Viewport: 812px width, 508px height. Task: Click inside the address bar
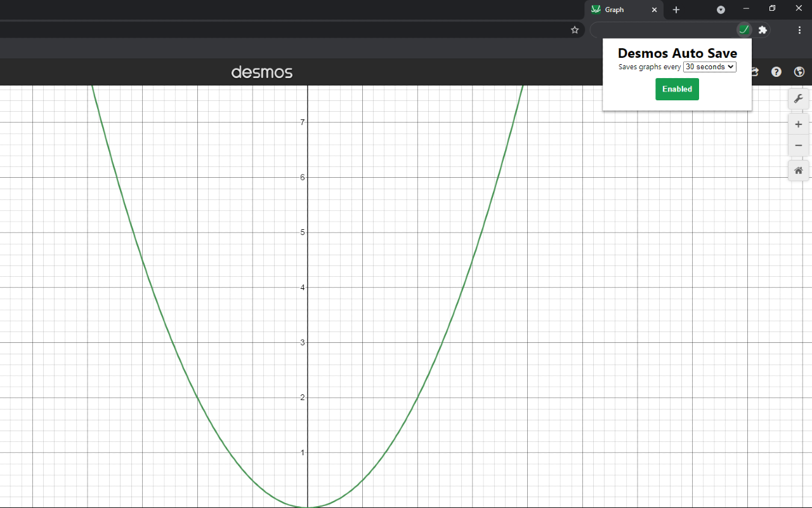pos(285,30)
